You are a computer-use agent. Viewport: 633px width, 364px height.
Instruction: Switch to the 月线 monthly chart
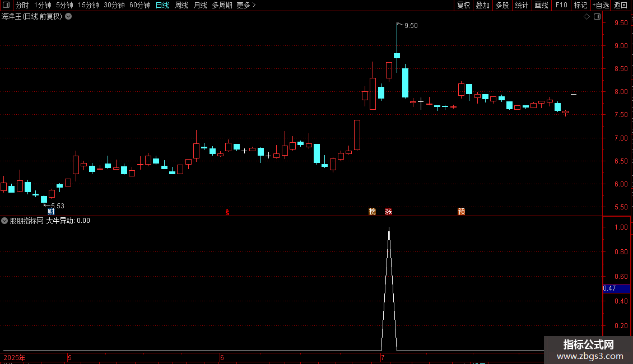point(200,5)
